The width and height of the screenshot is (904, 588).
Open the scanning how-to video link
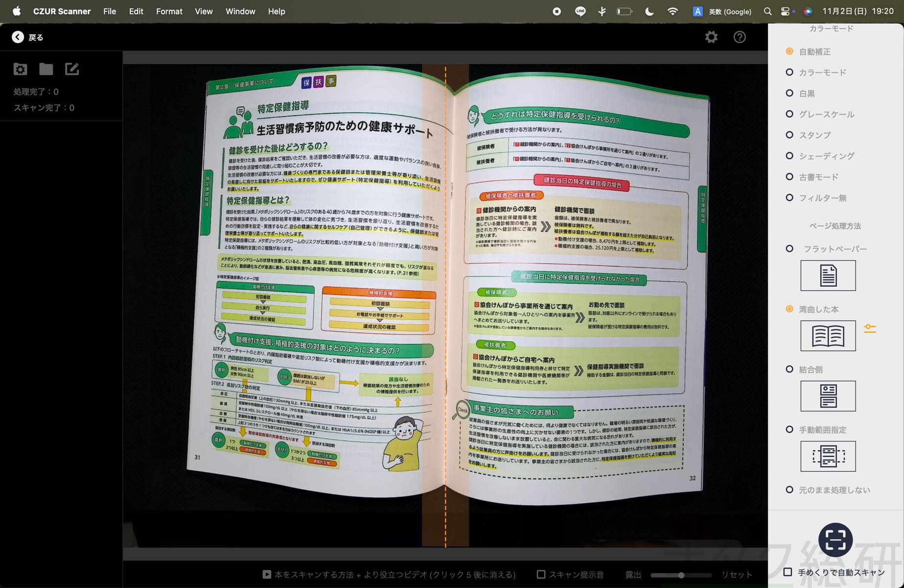tap(390, 574)
